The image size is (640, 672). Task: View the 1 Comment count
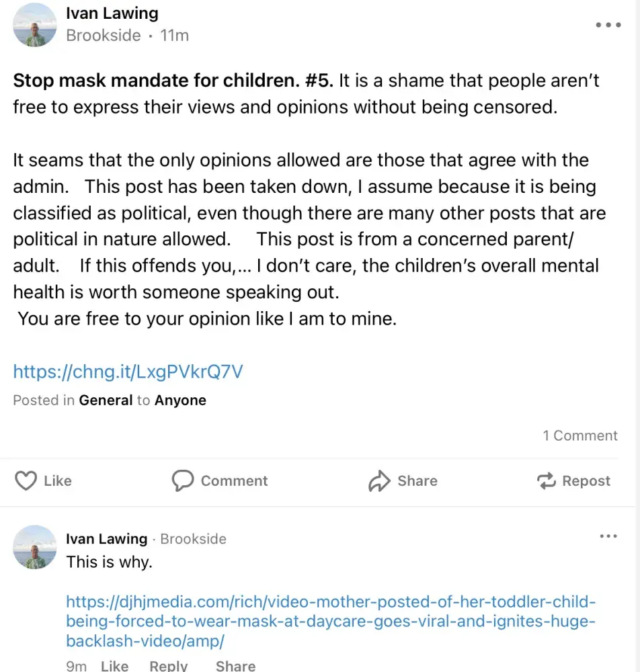[x=579, y=435]
